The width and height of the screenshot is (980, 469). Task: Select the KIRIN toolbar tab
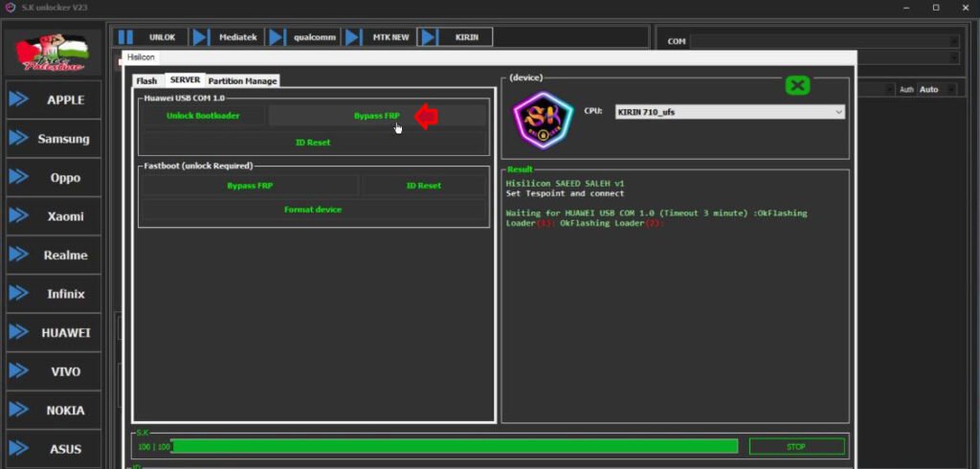click(x=455, y=37)
